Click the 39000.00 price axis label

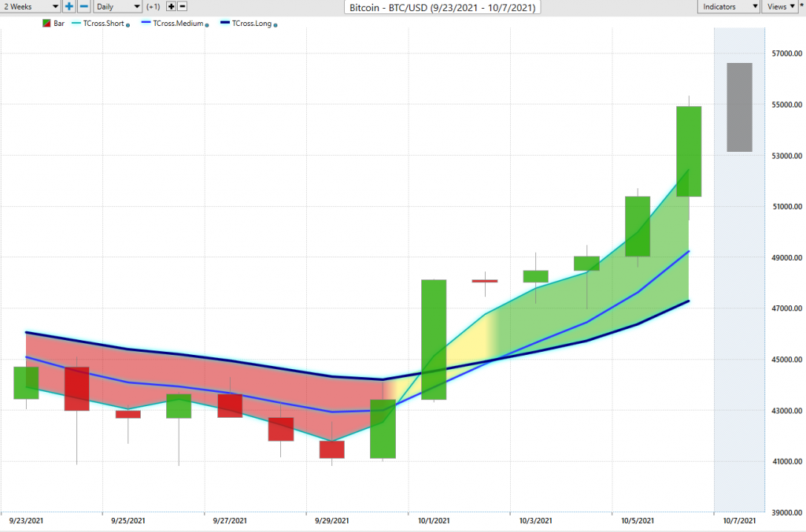coord(786,512)
